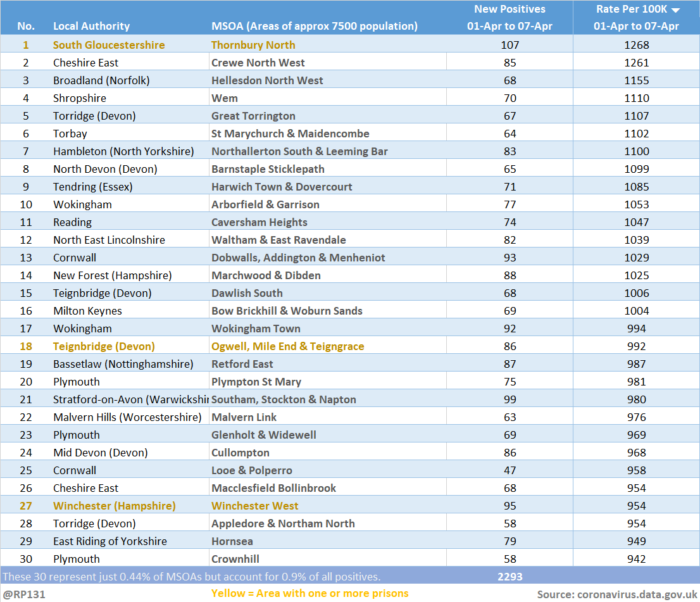The image size is (700, 602).
Task: Click the Thornbury North MSOA cell
Action: point(253,45)
